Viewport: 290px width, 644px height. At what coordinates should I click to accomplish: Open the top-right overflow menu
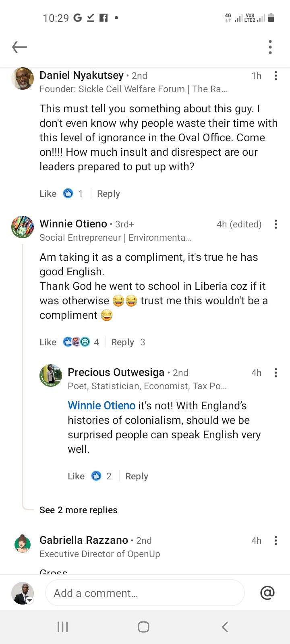tap(270, 47)
